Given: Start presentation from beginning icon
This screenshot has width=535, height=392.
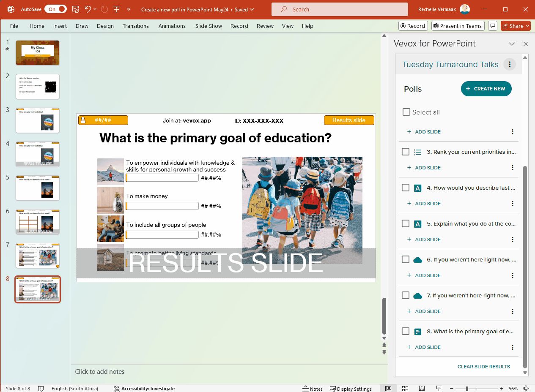Looking at the screenshot, I should click(x=116, y=9).
